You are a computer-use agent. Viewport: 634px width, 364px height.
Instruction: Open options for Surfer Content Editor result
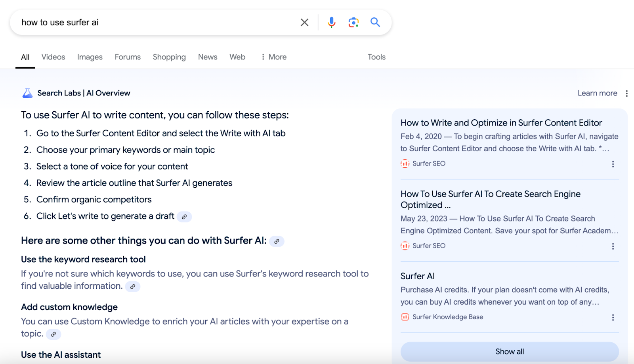(x=613, y=164)
